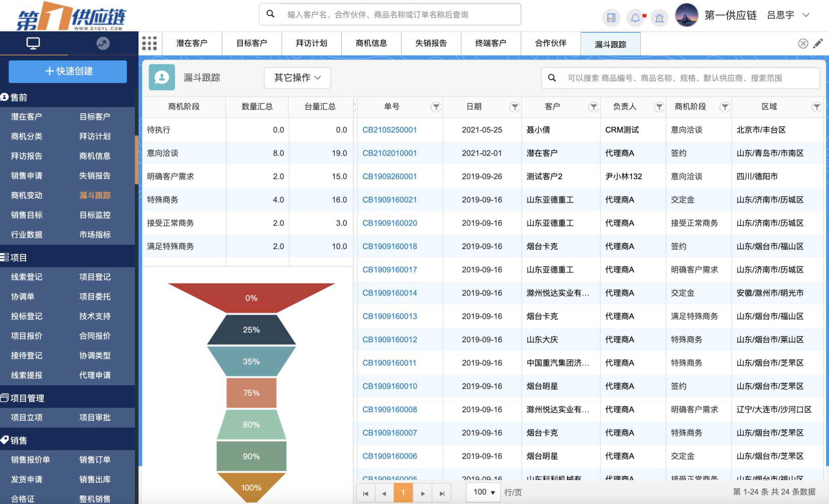
Task: Open the document panel icon in header
Action: [611, 17]
